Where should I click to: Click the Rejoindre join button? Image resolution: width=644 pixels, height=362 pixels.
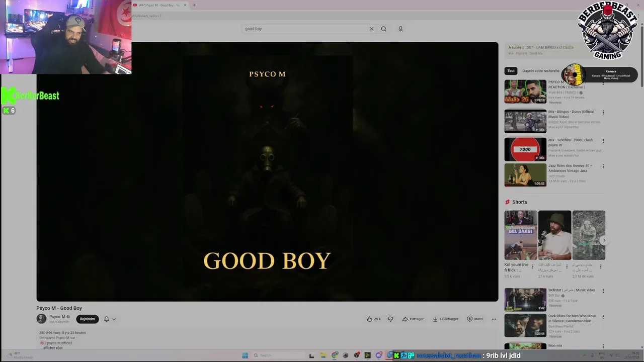(88, 319)
